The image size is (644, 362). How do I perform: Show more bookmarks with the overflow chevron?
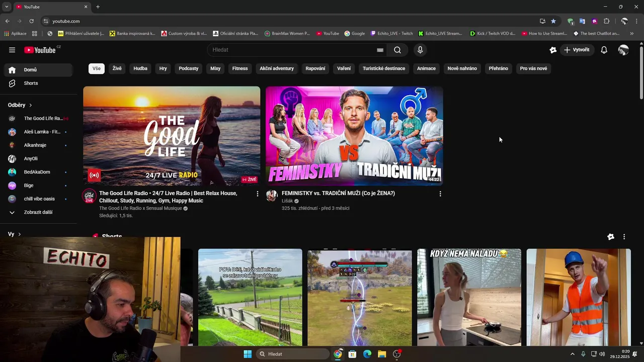tap(632, 34)
